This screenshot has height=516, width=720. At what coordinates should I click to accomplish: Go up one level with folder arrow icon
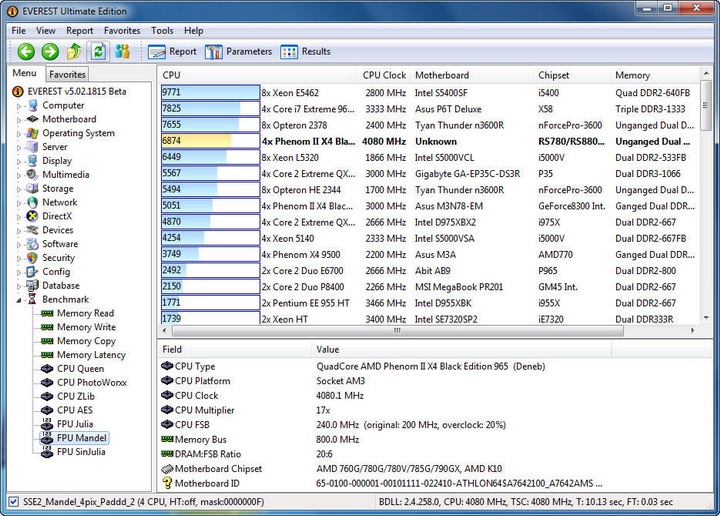tap(74, 52)
